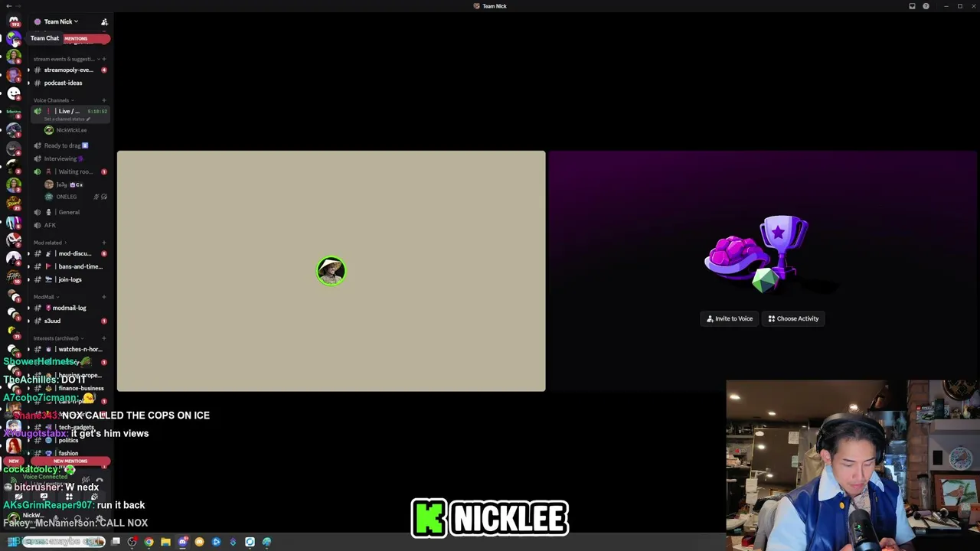The image size is (980, 551).
Task: Open the white smiley face server icon
Action: (14, 93)
